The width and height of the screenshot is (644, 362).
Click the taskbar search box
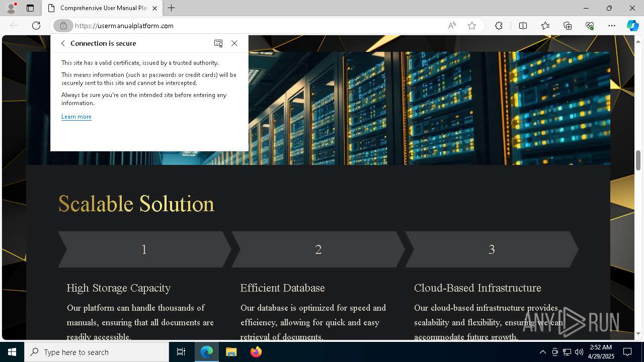[x=97, y=352]
